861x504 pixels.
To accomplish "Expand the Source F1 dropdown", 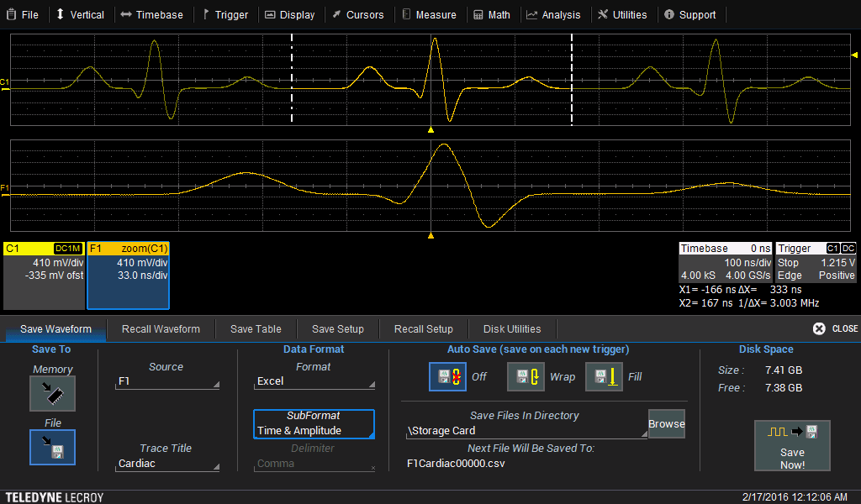I will click(167, 381).
